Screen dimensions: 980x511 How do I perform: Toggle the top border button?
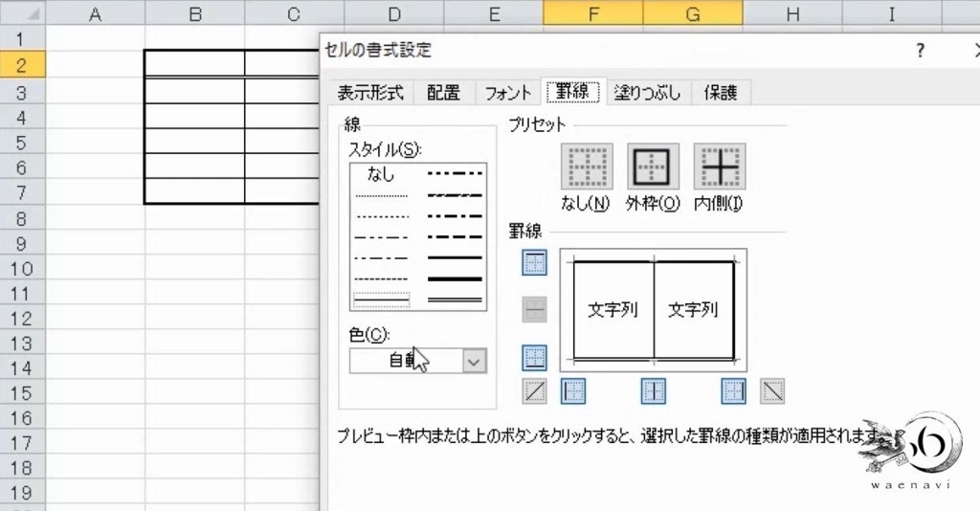534,262
